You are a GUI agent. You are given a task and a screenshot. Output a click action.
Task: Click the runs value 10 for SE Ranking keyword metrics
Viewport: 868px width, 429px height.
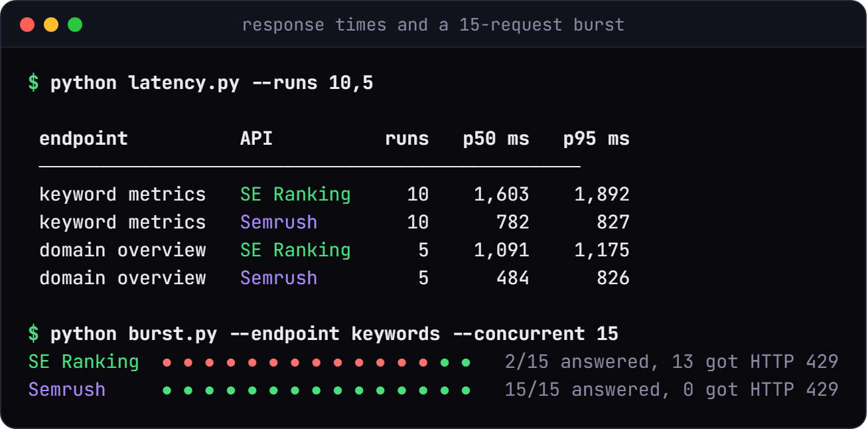(418, 194)
